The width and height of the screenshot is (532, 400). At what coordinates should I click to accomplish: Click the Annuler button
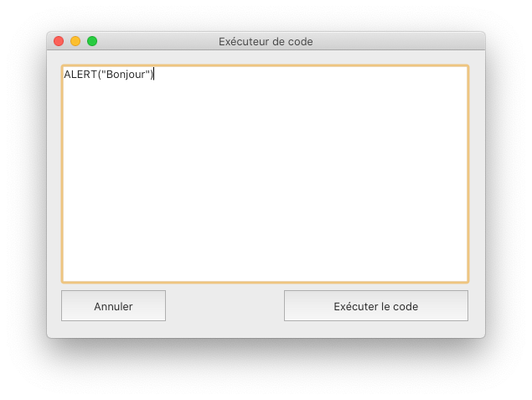coord(113,305)
